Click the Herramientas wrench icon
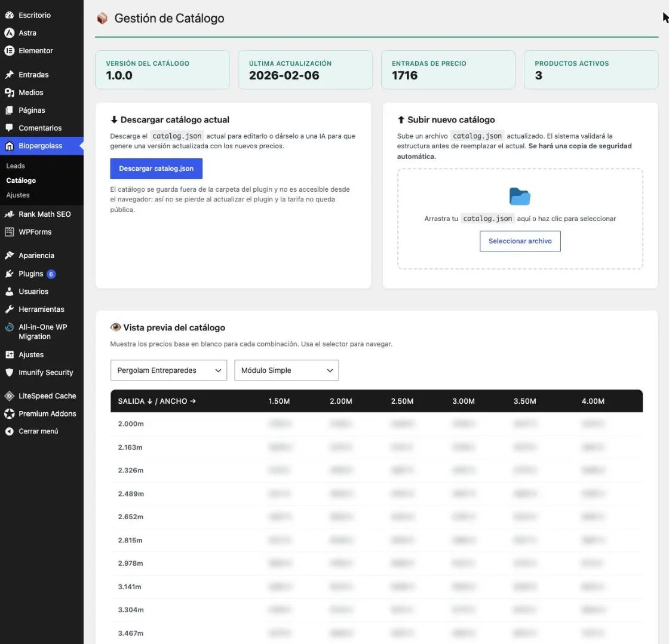 pyautogui.click(x=10, y=309)
